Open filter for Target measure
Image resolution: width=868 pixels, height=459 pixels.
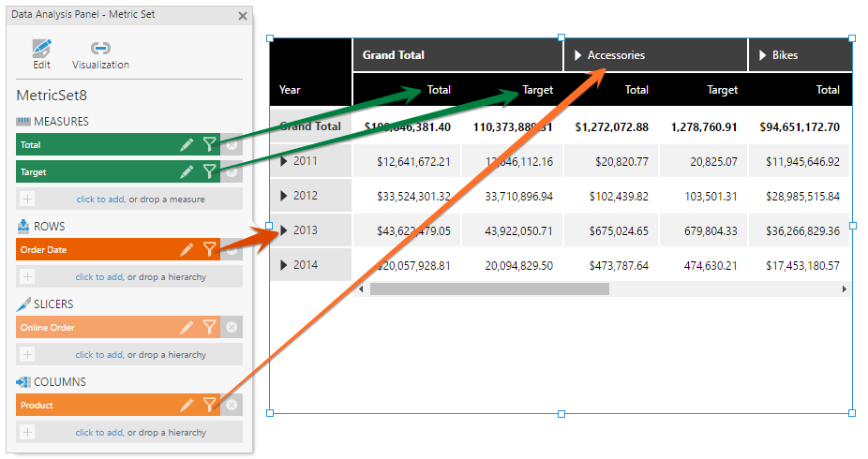tap(209, 172)
